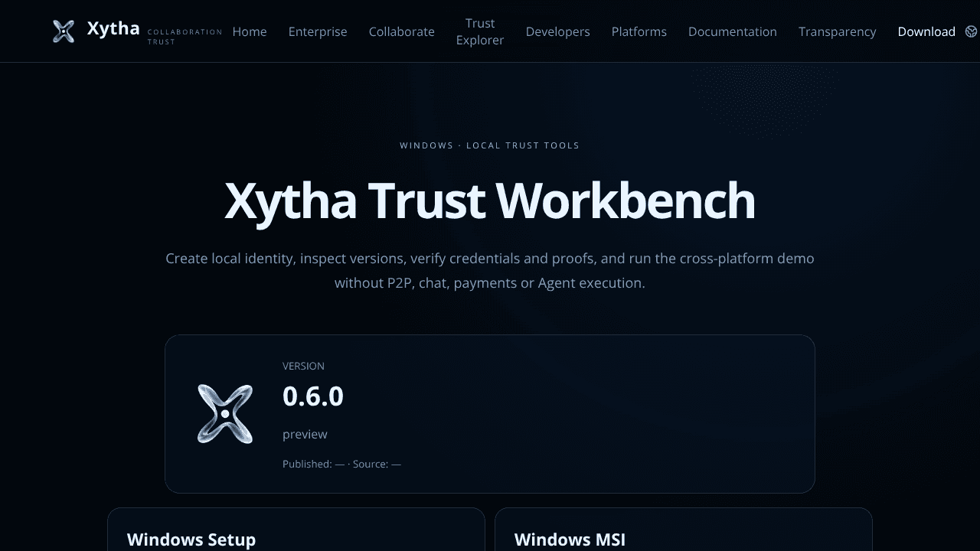Select the Download nav link

926,31
